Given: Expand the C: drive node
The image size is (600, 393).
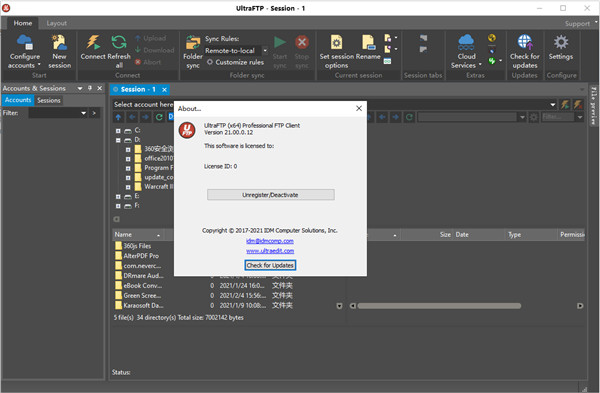Looking at the screenshot, I should pos(118,131).
